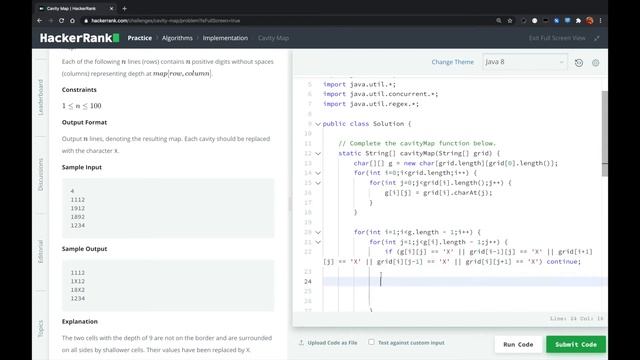Viewport: 640px width, 360px height.
Task: Place cursor on editor line 24
Action: [464, 281]
